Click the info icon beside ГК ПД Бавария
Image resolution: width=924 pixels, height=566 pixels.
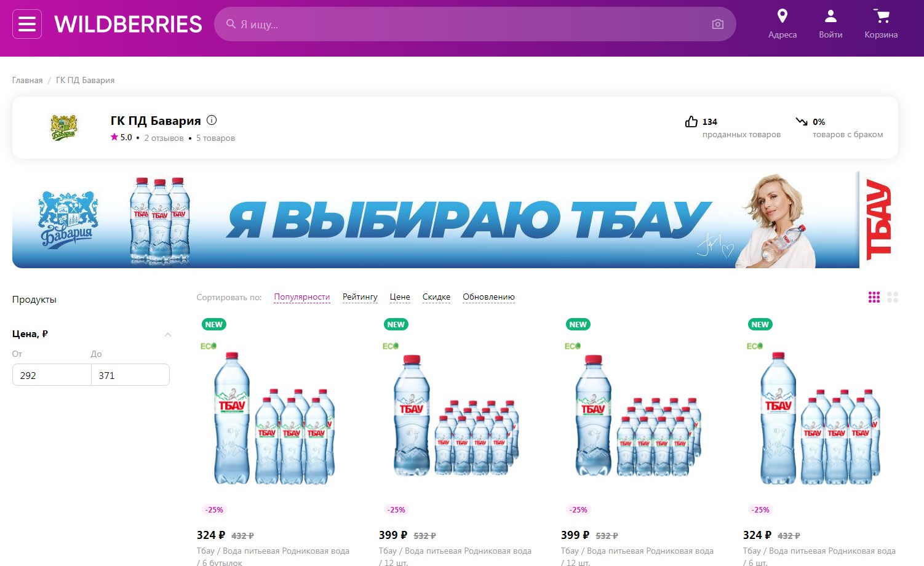(212, 120)
